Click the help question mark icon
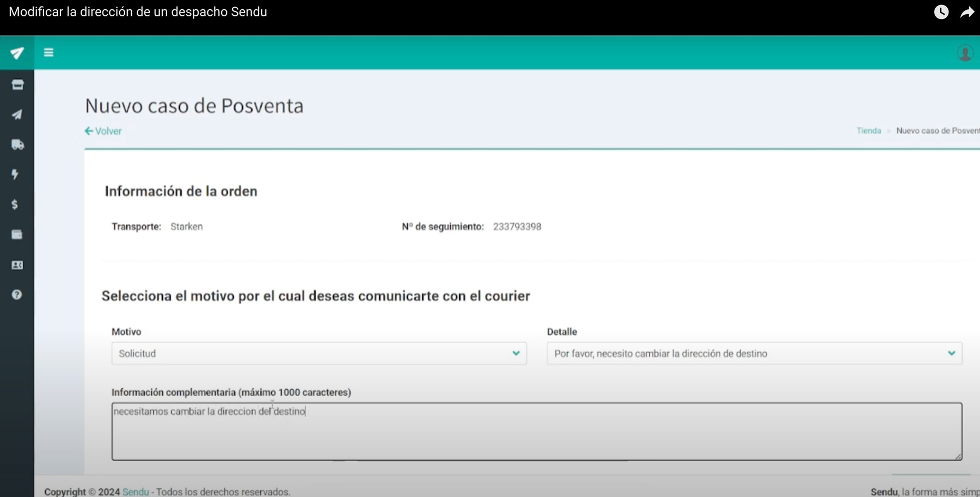This screenshot has width=980, height=497. tap(17, 294)
